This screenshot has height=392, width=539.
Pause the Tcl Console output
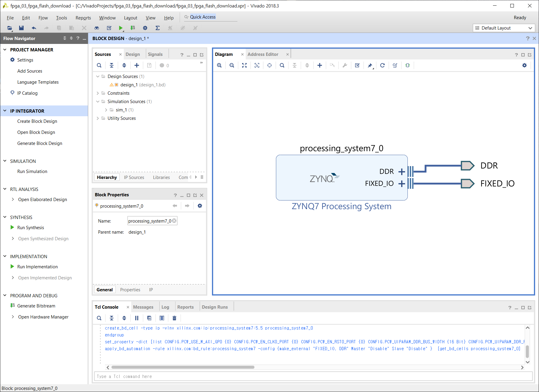click(137, 318)
